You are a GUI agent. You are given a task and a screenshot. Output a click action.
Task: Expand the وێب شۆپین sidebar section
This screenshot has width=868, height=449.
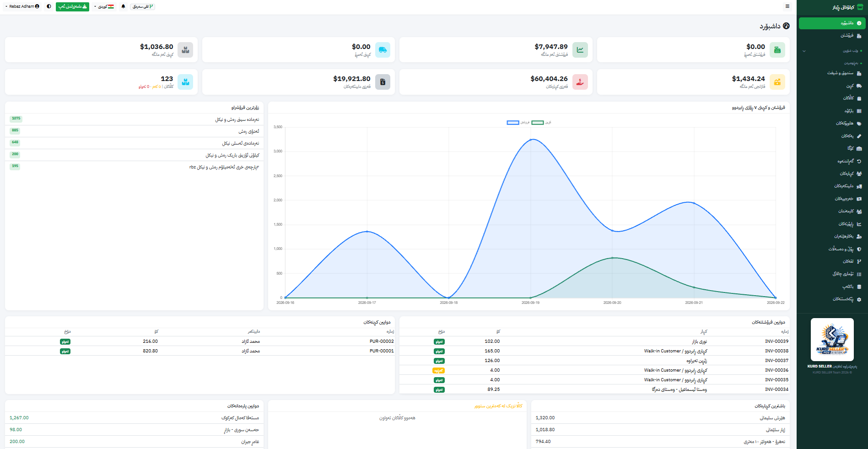coord(832,51)
